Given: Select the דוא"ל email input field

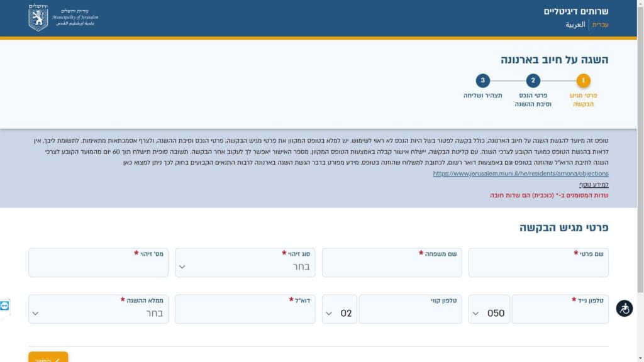Looking at the screenshot, I should [x=245, y=313].
